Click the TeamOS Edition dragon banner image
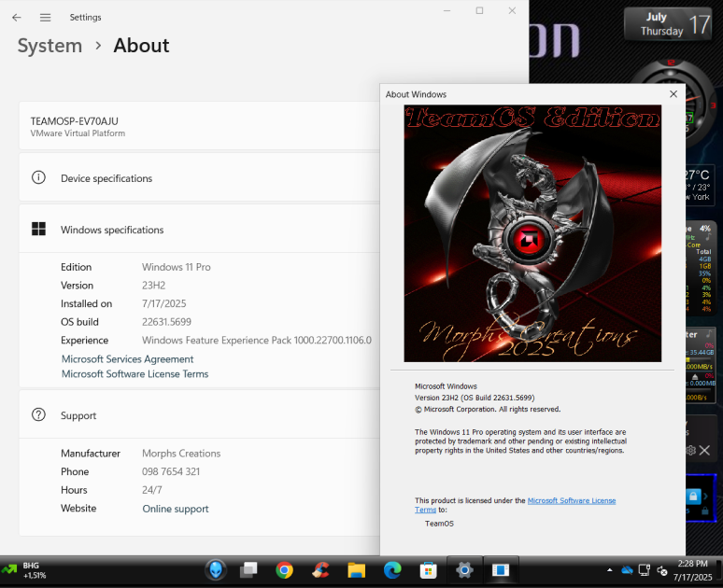The image size is (723, 588). [532, 233]
